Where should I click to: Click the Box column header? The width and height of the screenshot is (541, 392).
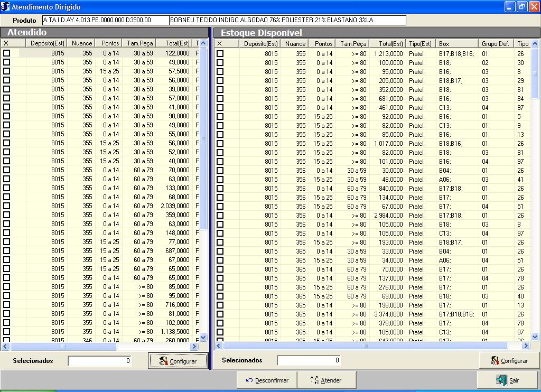pyautogui.click(x=457, y=44)
